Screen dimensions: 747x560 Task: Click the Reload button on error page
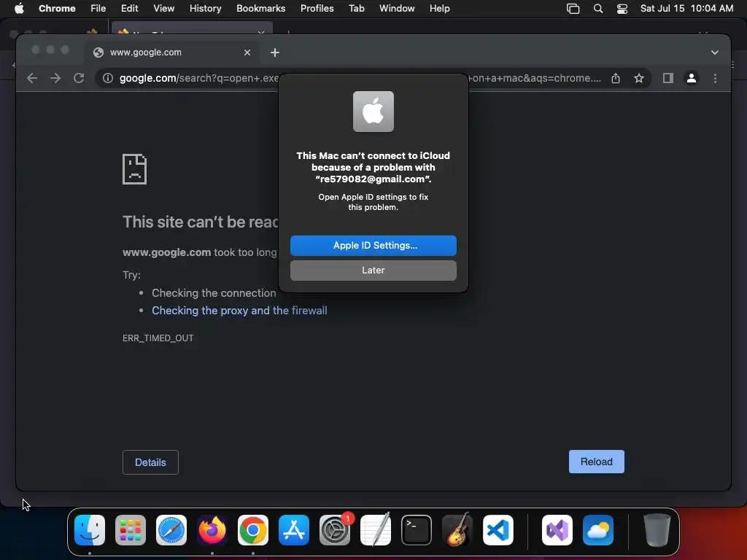pos(596,462)
